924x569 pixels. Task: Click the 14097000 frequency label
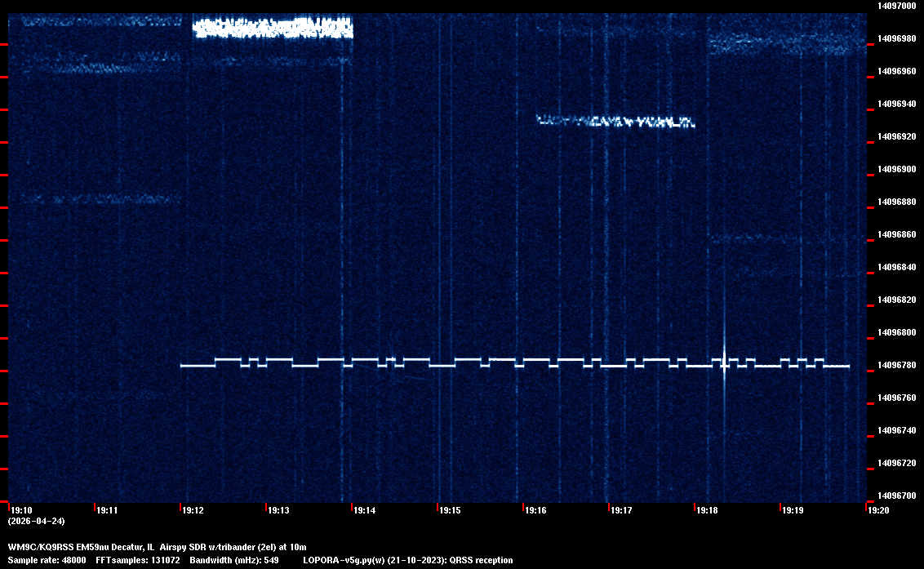pyautogui.click(x=896, y=6)
